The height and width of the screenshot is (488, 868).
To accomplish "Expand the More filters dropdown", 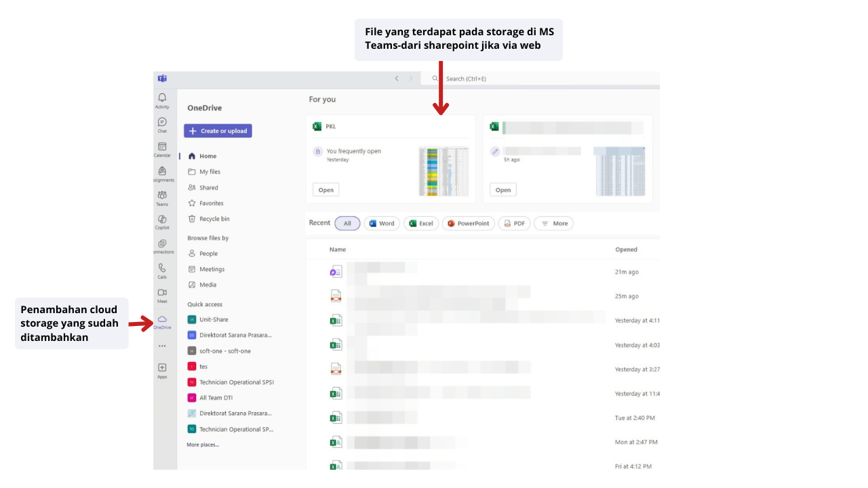I will tap(553, 224).
